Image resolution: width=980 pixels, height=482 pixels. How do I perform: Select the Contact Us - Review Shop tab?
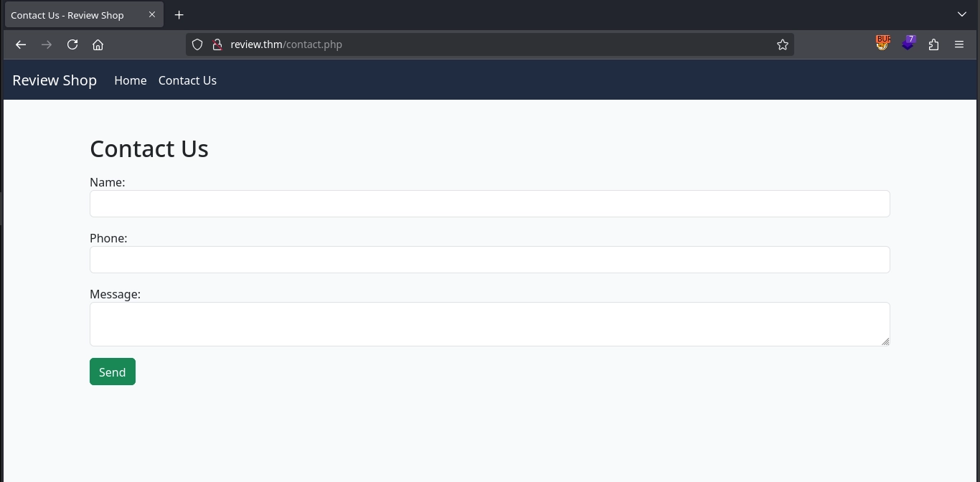point(68,15)
